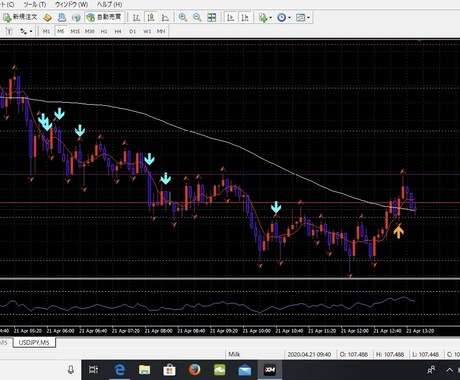Image resolution: width=460 pixels, height=380 pixels.
Task: Switch chart to line chart mode
Action: pos(165,17)
